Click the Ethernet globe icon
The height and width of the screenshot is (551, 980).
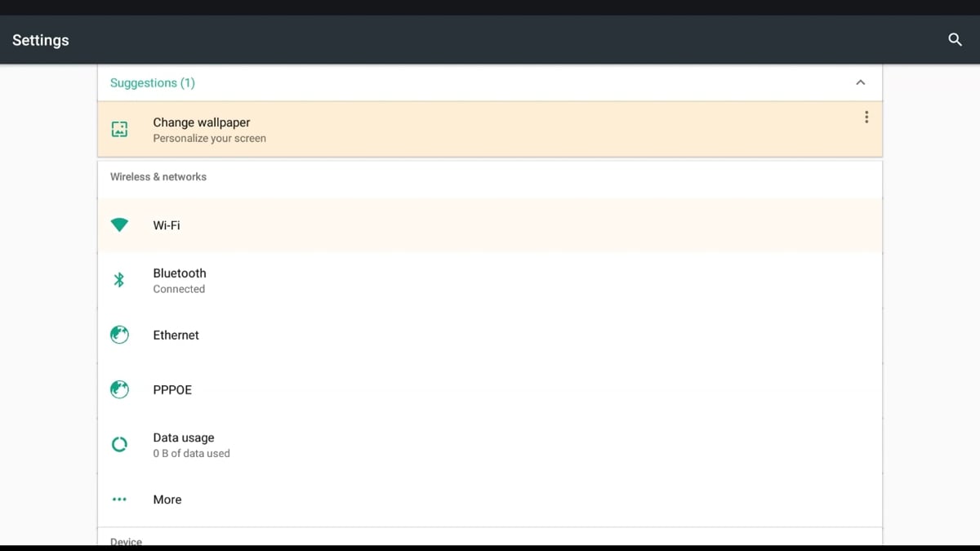coord(119,335)
